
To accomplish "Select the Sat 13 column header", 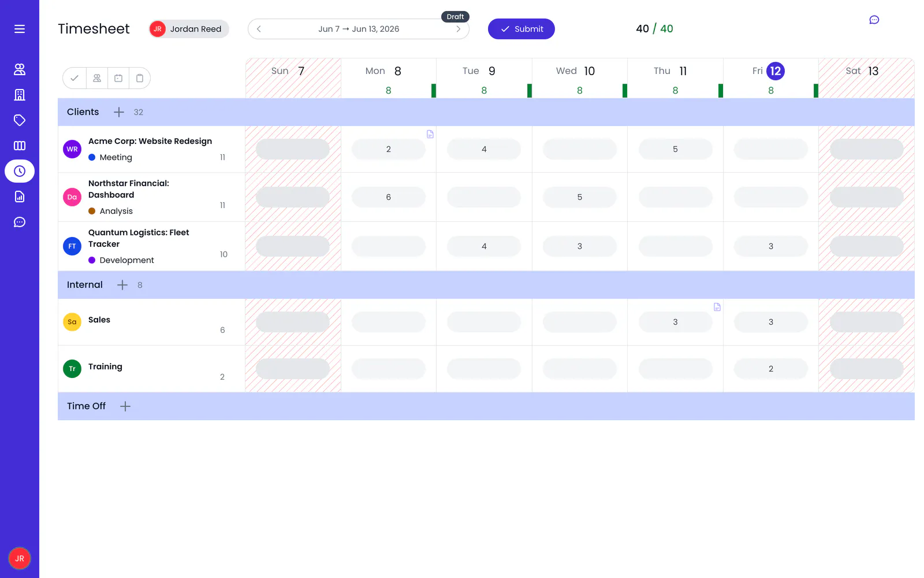I will (866, 78).
